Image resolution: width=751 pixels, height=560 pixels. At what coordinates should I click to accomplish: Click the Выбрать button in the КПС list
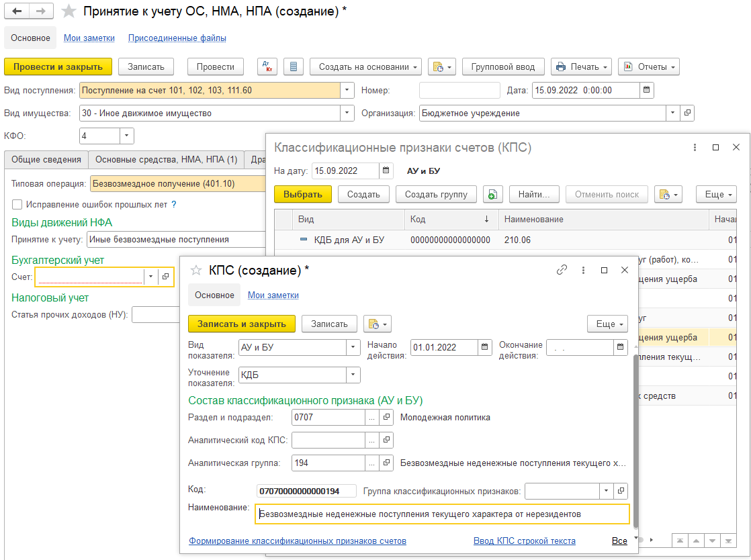(303, 194)
